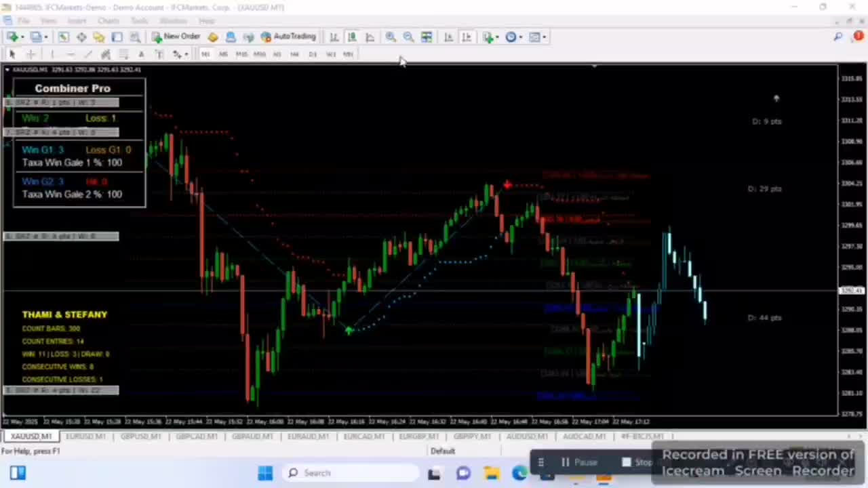The height and width of the screenshot is (488, 868).
Task: Open the Windows Start menu
Action: 265,472
